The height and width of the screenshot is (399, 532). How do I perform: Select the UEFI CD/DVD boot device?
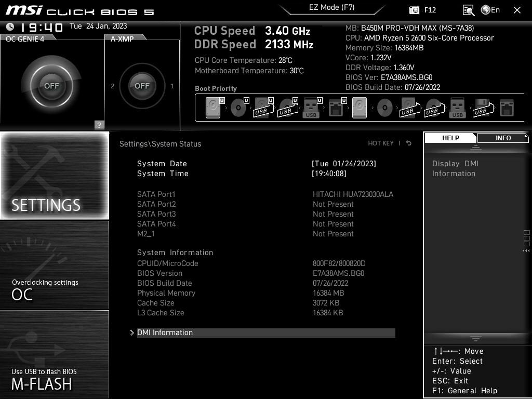[240, 108]
